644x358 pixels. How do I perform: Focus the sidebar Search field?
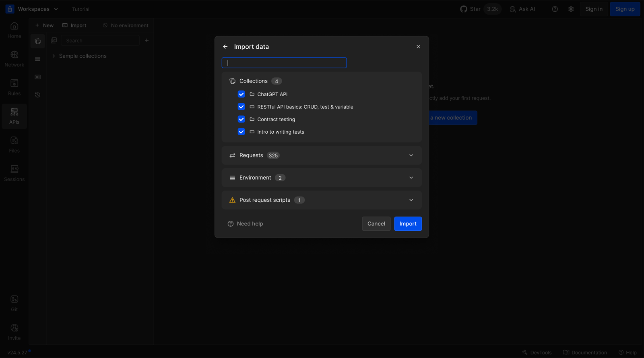[x=100, y=41]
